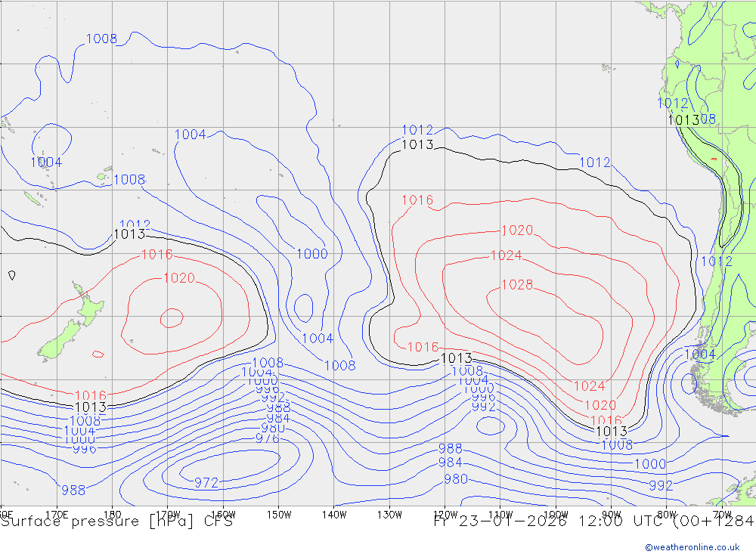Click the 70W longitude label
The width and height of the screenshot is (756, 554).
click(722, 515)
